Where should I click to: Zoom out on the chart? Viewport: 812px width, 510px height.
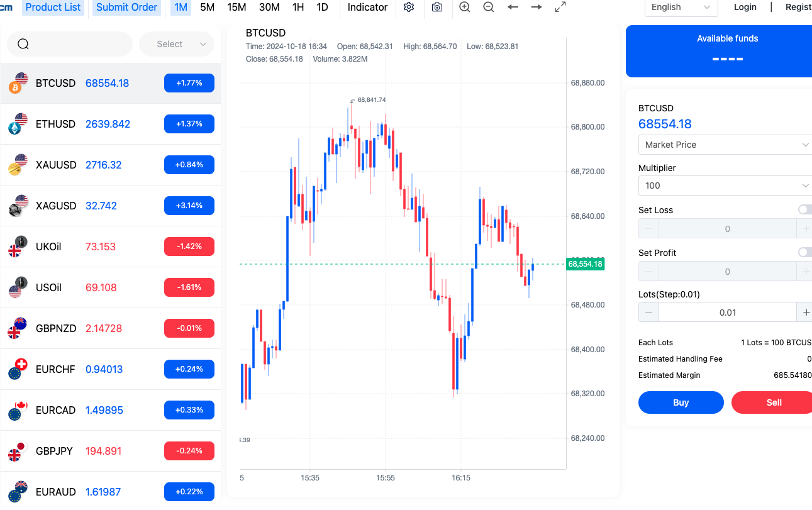click(489, 8)
